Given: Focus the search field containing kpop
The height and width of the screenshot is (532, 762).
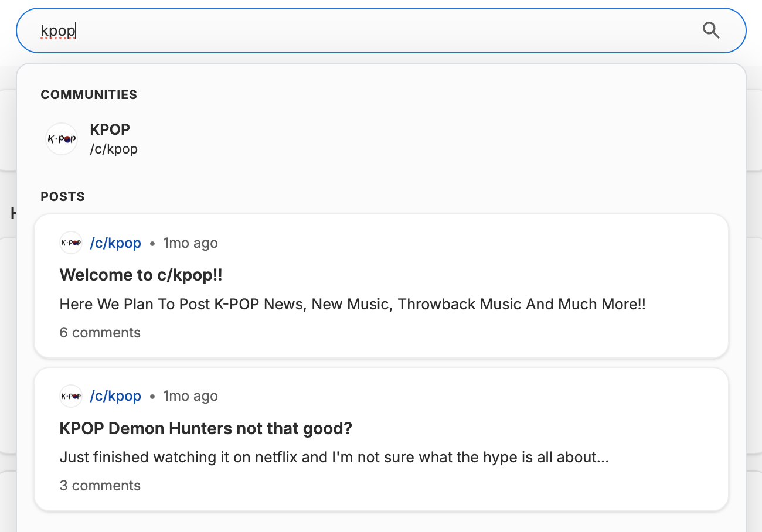Looking at the screenshot, I should [x=352, y=30].
